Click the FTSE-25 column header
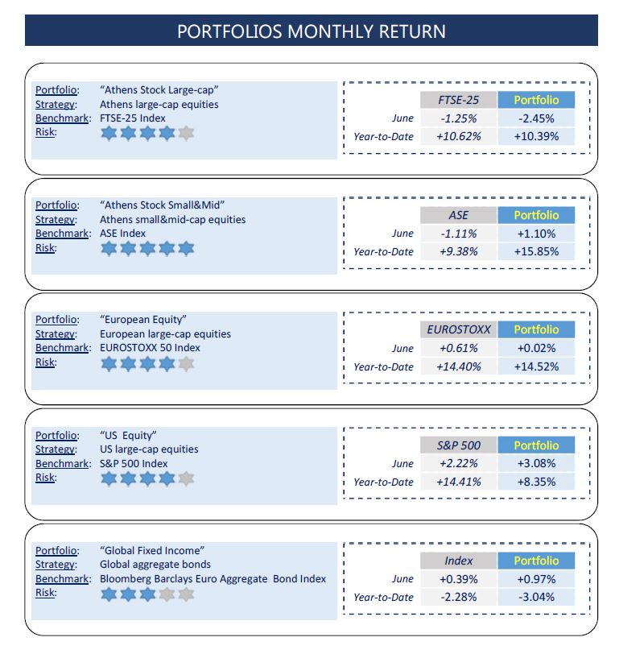Viewport: 644px width, 654px height. pos(458,100)
